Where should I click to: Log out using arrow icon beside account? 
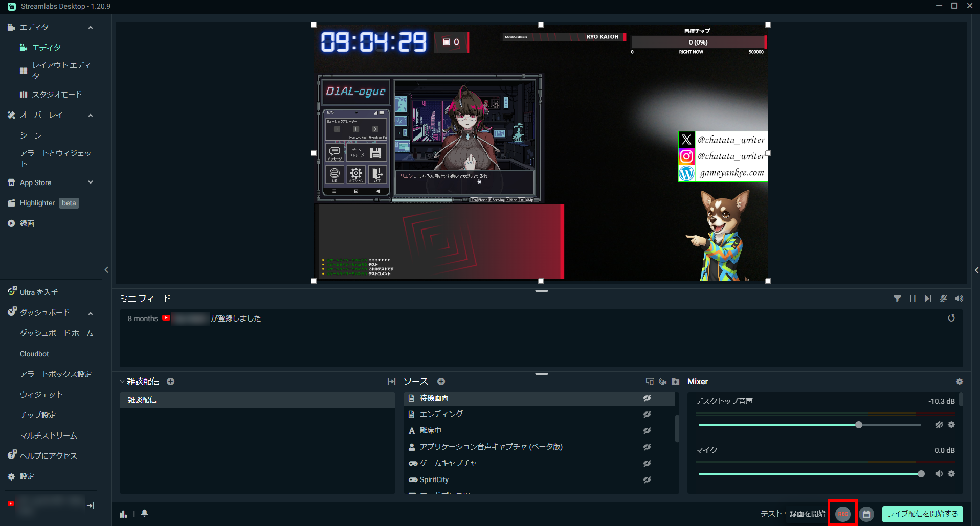[x=91, y=506]
